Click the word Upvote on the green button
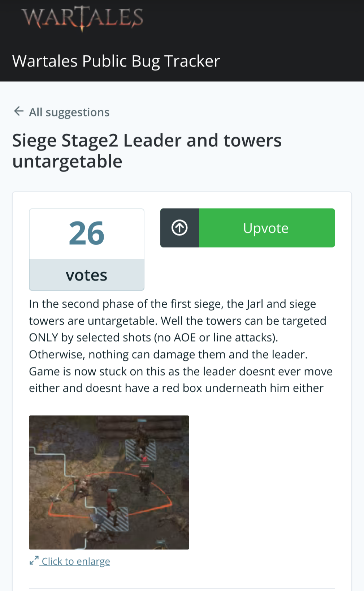This screenshot has width=364, height=591. 266,228
